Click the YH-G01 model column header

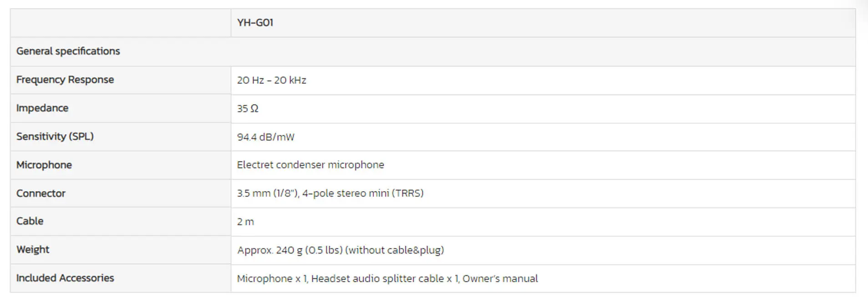255,22
